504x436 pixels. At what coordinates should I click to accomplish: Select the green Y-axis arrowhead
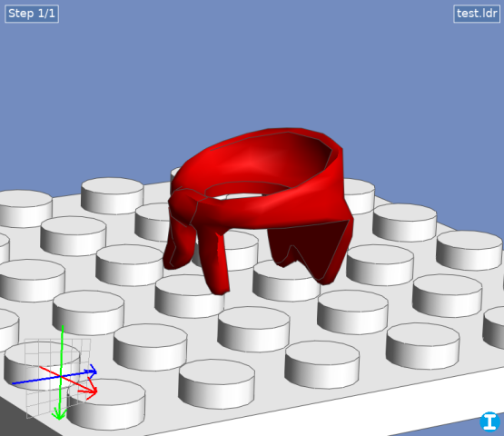59,413
